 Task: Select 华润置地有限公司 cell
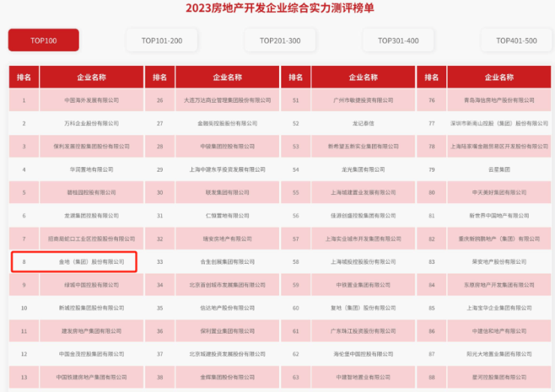(x=91, y=169)
